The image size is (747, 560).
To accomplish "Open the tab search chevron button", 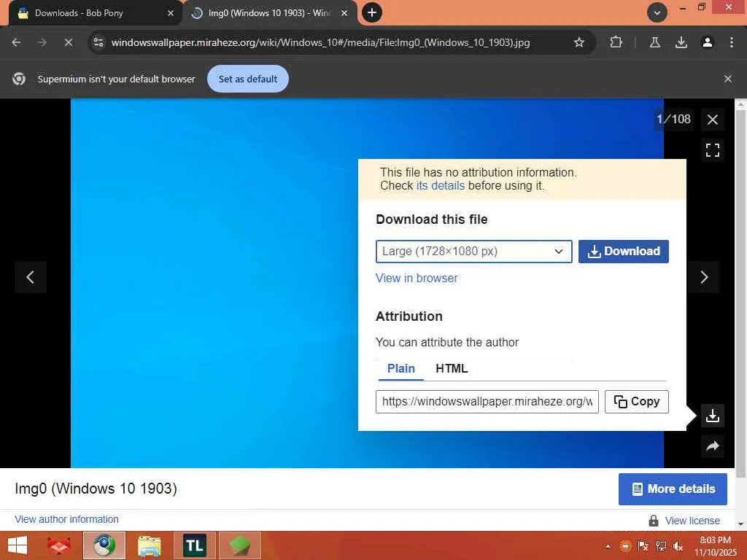I will click(657, 12).
